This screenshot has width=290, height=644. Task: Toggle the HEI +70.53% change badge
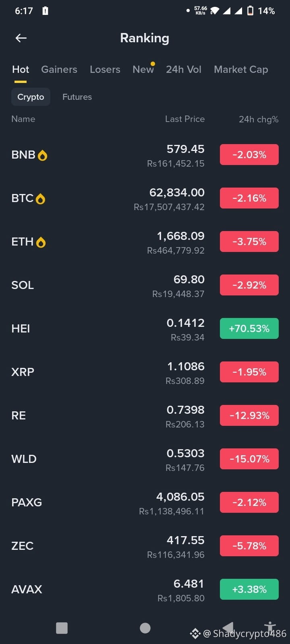coord(249,328)
